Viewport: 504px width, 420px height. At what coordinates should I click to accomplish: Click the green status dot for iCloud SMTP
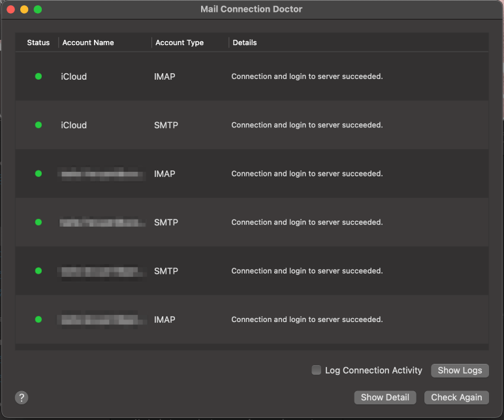point(39,125)
